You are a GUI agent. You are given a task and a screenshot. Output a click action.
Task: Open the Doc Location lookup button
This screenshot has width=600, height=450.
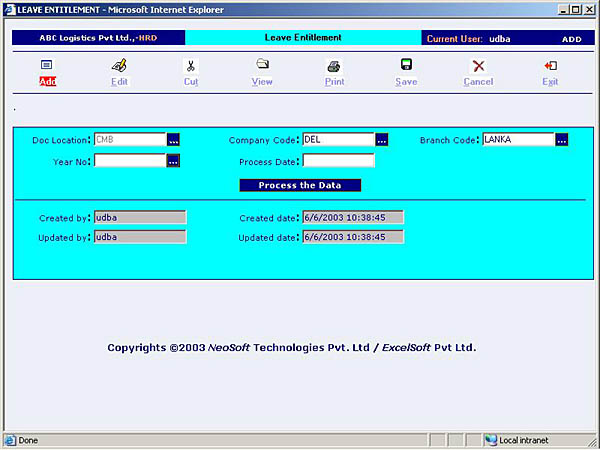173,140
